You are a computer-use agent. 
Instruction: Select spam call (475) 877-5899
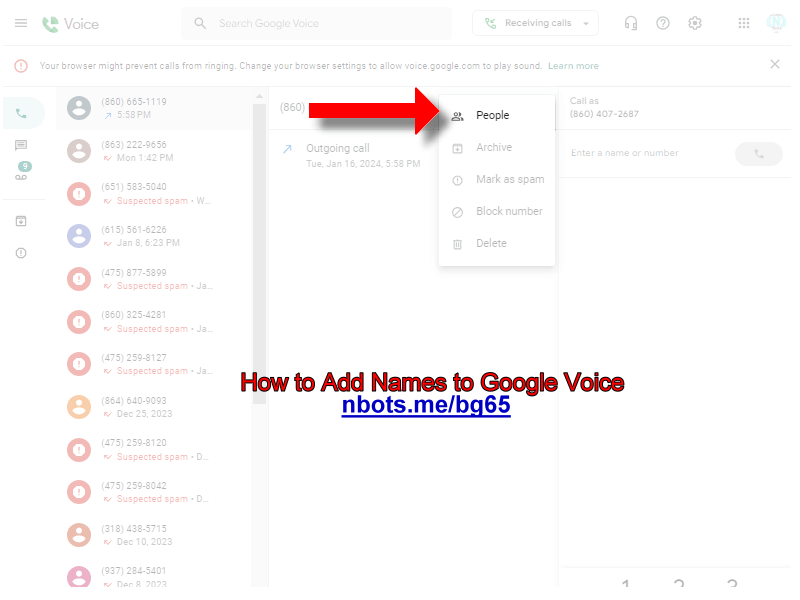click(x=154, y=279)
